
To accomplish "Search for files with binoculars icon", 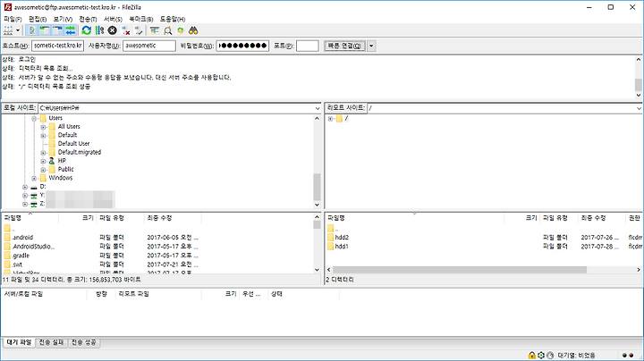I will (x=193, y=30).
